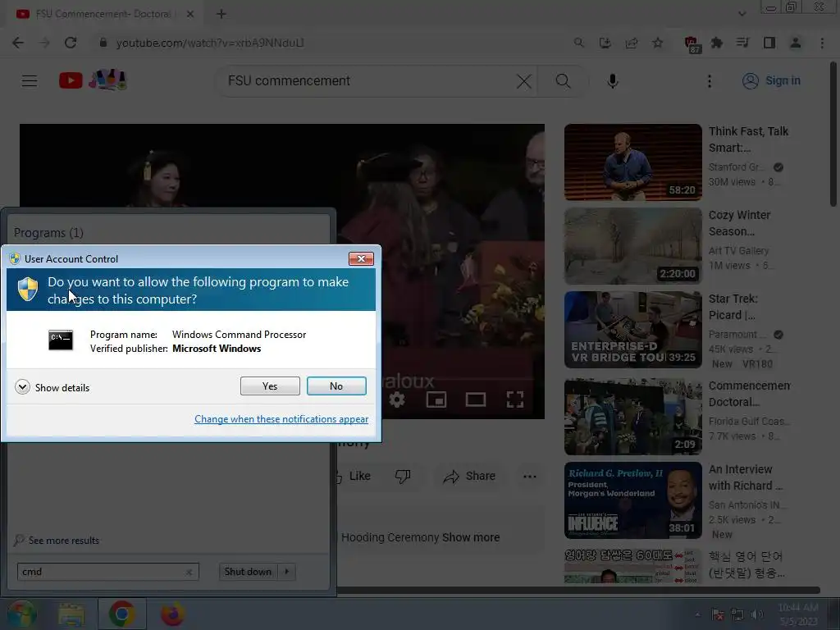
Task: Open Commencement Doctoral 2:09 thumbnail
Action: coord(632,416)
